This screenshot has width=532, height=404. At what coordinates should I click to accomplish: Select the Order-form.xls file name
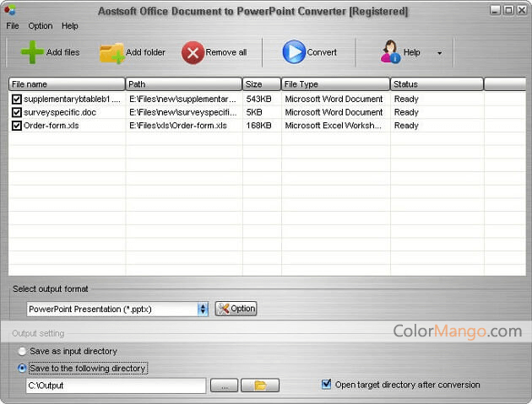[52, 126]
